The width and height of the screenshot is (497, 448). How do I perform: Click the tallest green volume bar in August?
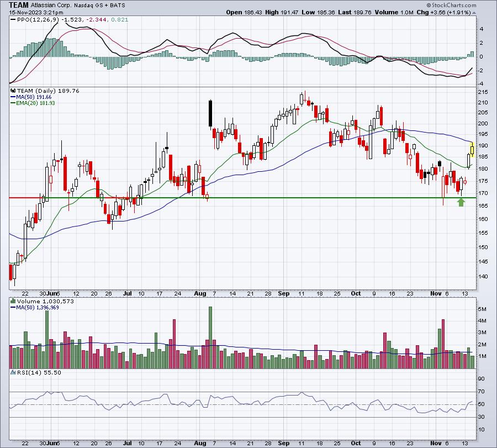tap(210, 338)
